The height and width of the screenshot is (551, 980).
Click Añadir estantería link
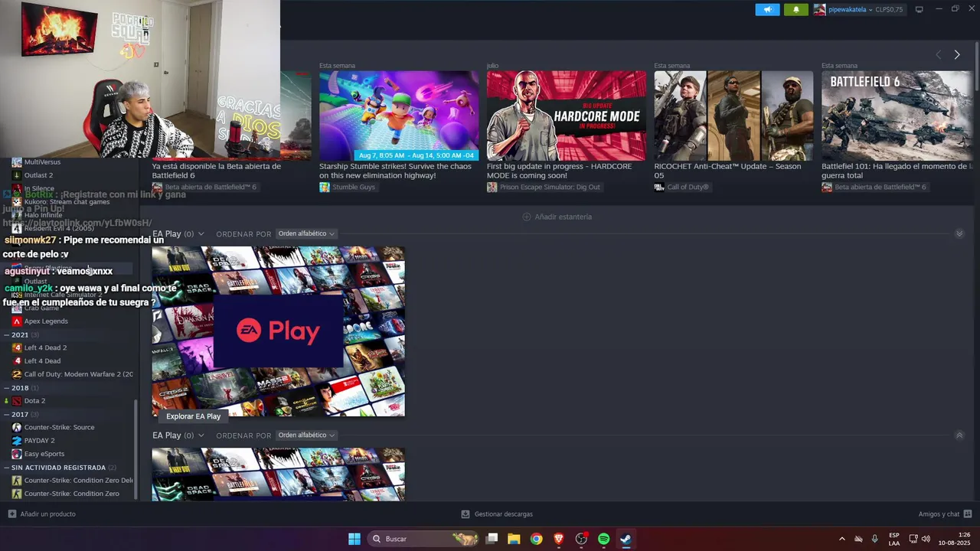563,217
